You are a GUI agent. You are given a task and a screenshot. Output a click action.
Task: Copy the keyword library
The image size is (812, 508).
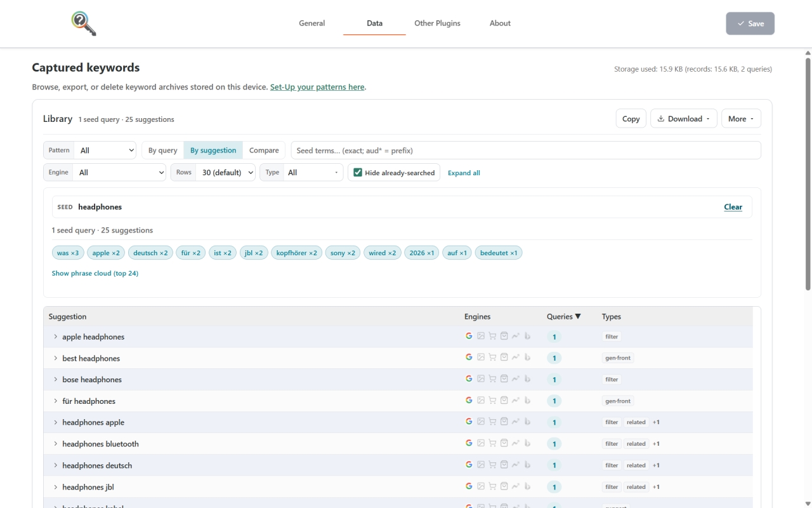[x=631, y=119]
